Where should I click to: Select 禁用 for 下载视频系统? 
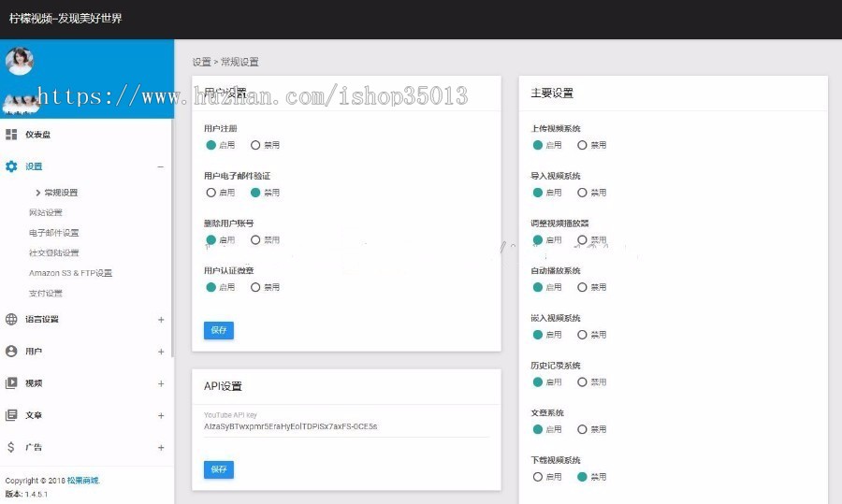(x=582, y=477)
